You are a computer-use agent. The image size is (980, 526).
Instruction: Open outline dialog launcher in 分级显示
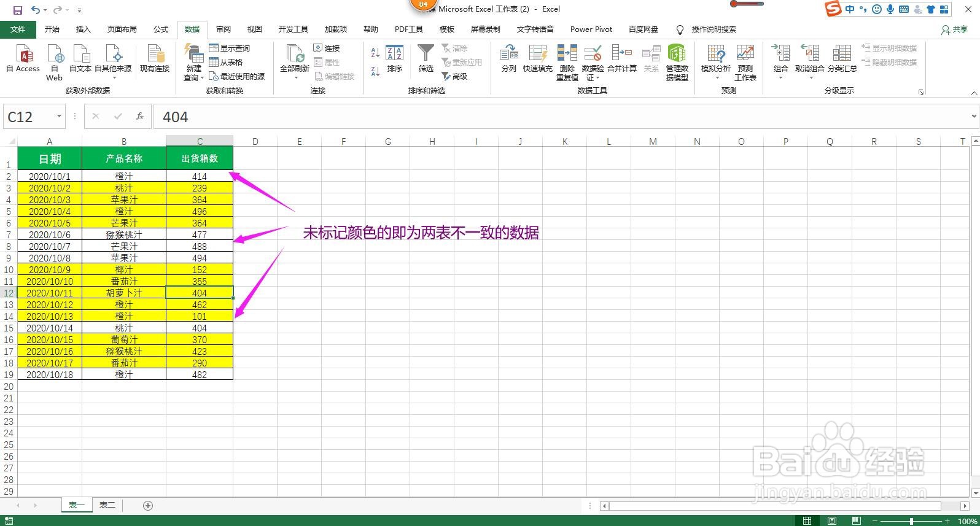point(921,92)
